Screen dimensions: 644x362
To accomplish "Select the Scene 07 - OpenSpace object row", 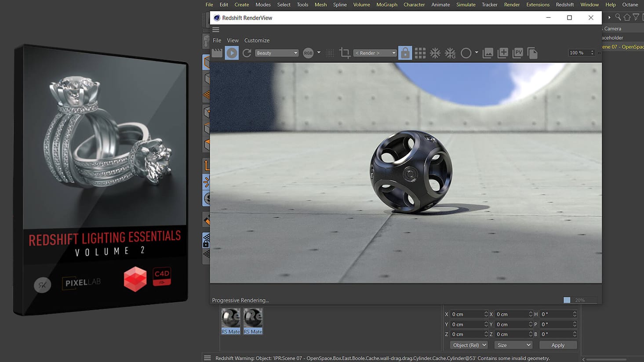I will coord(623,47).
